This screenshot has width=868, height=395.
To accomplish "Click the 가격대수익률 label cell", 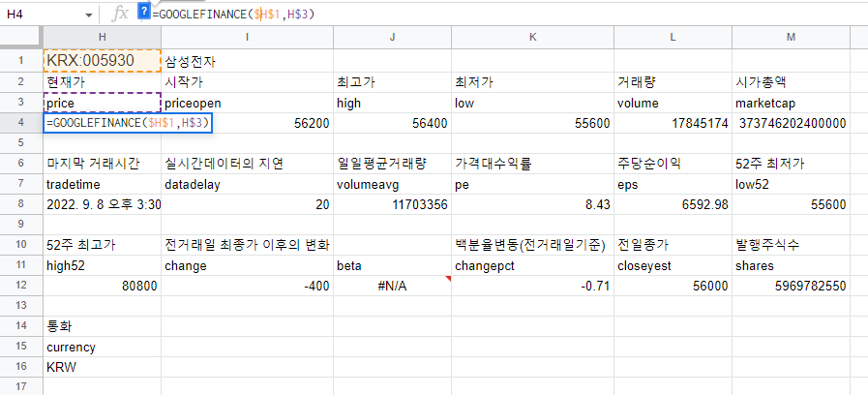I will (532, 164).
